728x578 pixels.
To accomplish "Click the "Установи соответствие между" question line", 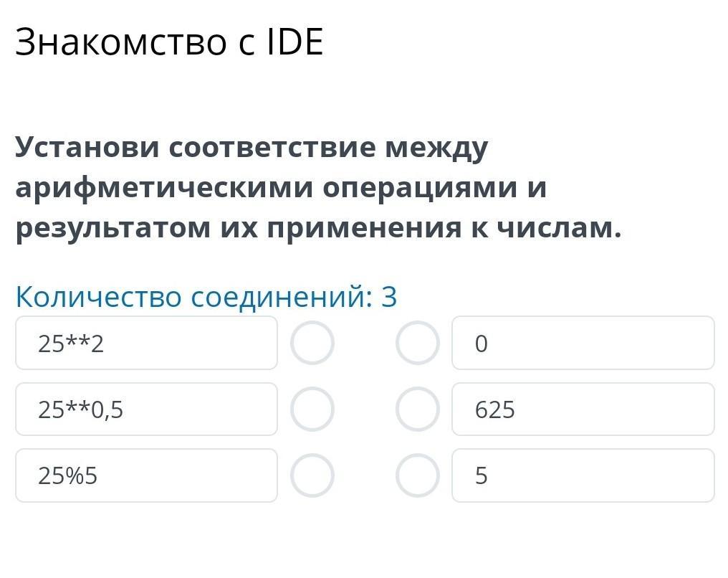I will 252,148.
